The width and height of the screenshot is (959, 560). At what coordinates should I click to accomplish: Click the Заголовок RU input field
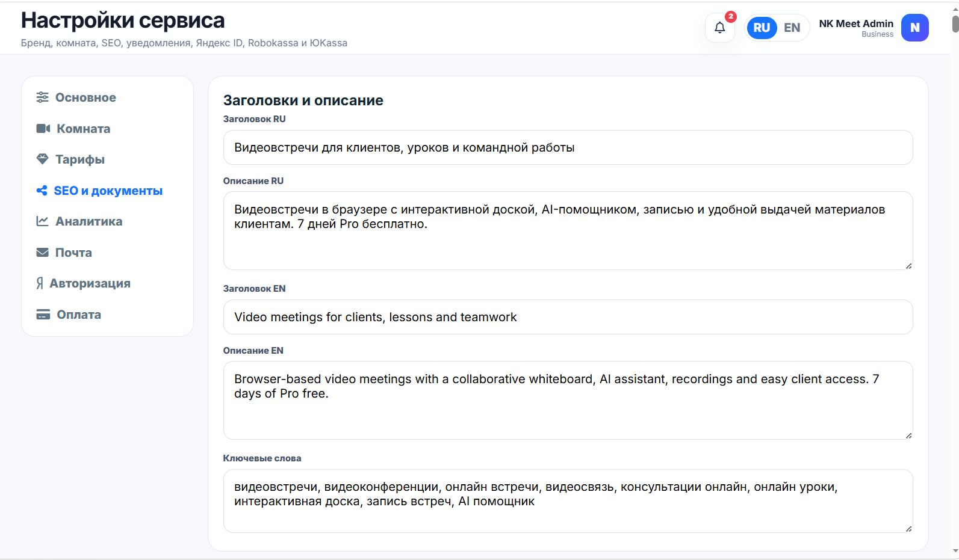click(x=568, y=147)
